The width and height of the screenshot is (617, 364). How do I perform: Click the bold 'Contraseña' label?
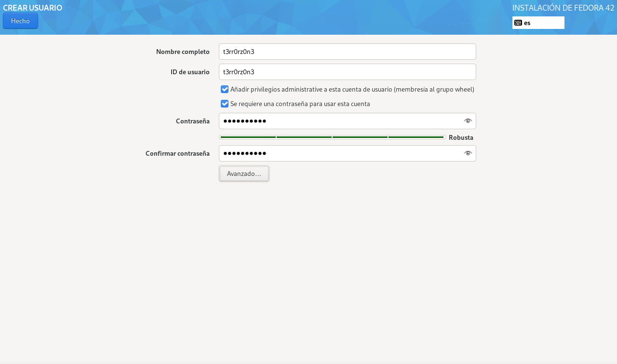(x=192, y=121)
